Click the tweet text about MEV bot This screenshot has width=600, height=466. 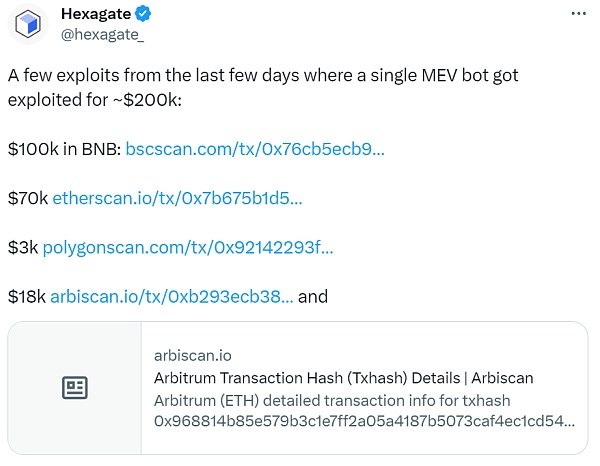coord(263,87)
